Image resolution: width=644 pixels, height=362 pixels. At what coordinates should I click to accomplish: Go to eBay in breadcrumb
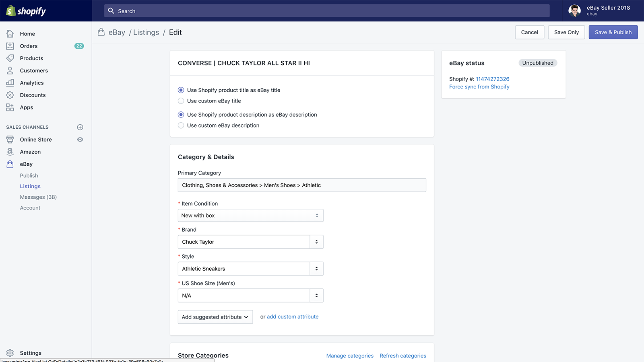pos(117,32)
